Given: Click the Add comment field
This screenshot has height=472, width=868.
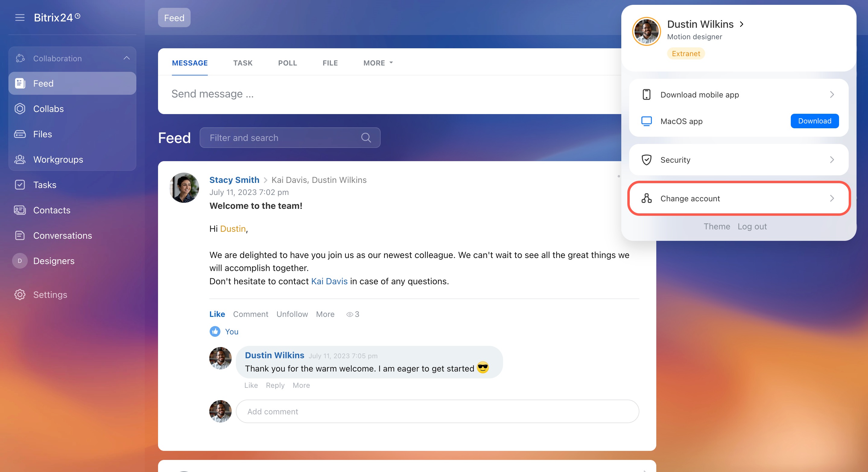Looking at the screenshot, I should 437,411.
